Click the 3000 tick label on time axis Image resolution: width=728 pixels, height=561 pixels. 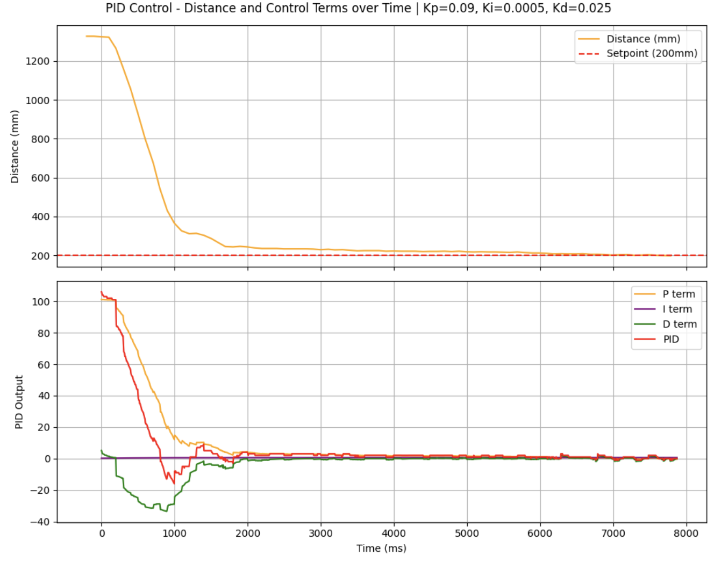click(320, 533)
